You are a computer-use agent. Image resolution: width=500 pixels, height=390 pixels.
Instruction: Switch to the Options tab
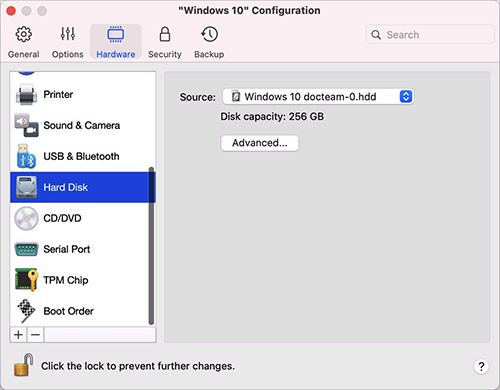67,42
